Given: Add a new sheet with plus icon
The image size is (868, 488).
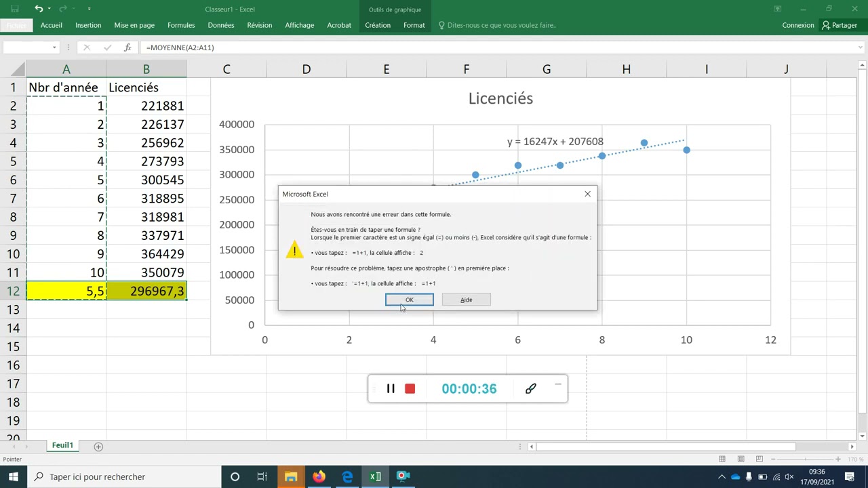Looking at the screenshot, I should pyautogui.click(x=98, y=447).
